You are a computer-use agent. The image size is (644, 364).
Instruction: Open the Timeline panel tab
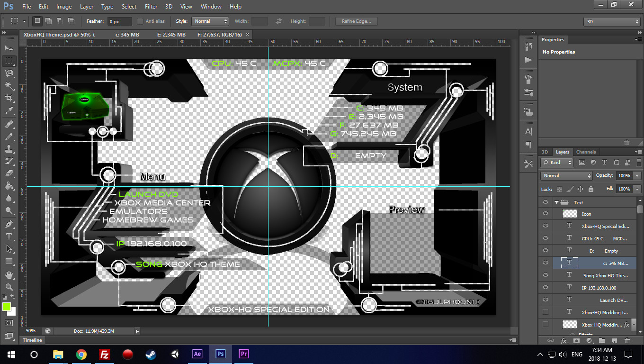tap(32, 340)
